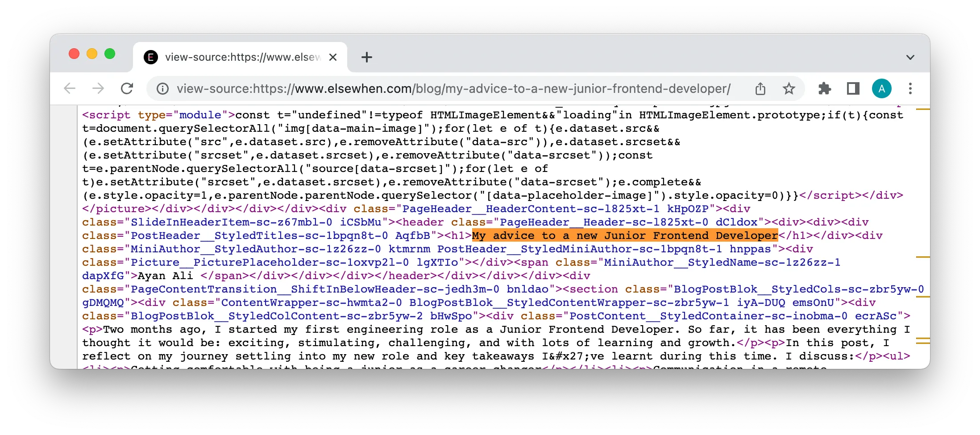Bookmark this page with the star
Screen dimensions: 980x435
789,88
